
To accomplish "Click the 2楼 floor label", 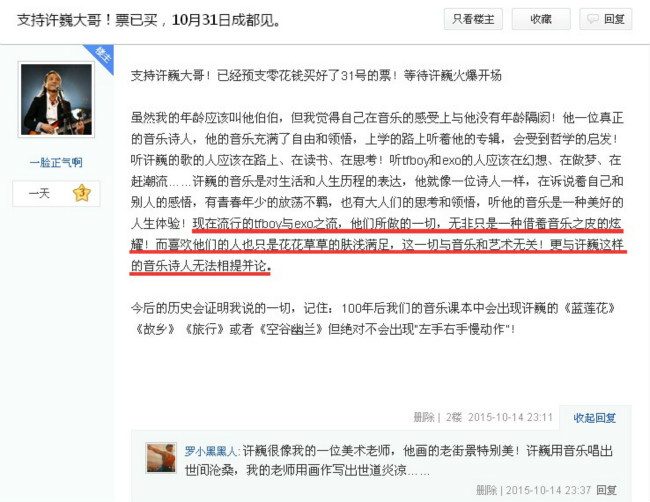I will click(454, 417).
